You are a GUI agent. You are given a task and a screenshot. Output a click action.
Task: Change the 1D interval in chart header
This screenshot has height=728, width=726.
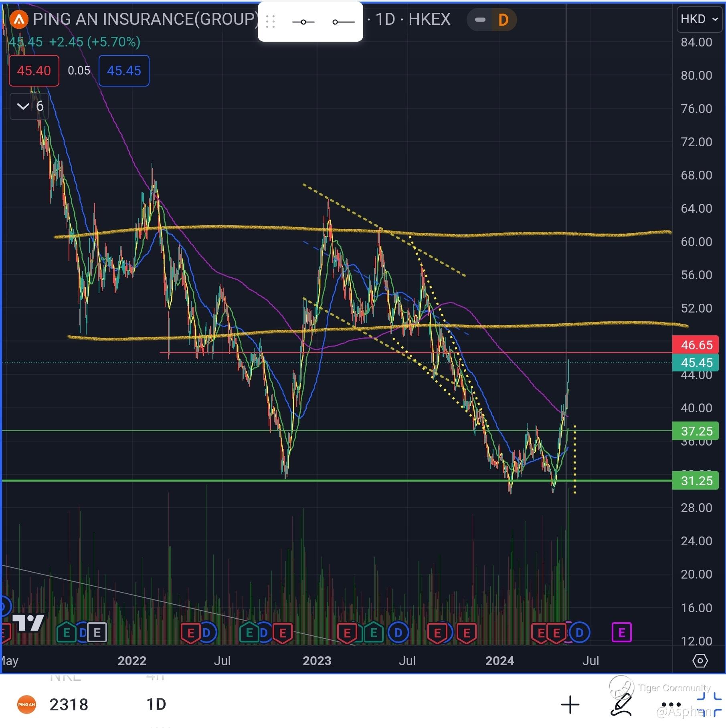[x=385, y=19]
